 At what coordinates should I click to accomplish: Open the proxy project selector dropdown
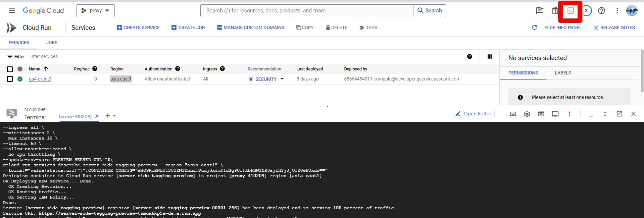point(95,11)
